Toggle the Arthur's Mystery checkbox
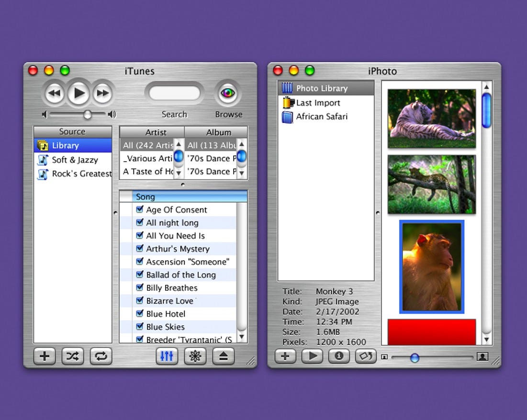The height and width of the screenshot is (420, 527). tap(140, 248)
